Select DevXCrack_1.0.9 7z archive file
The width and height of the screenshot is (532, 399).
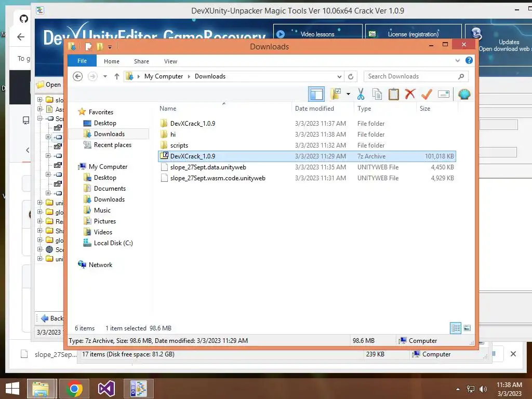pyautogui.click(x=307, y=156)
